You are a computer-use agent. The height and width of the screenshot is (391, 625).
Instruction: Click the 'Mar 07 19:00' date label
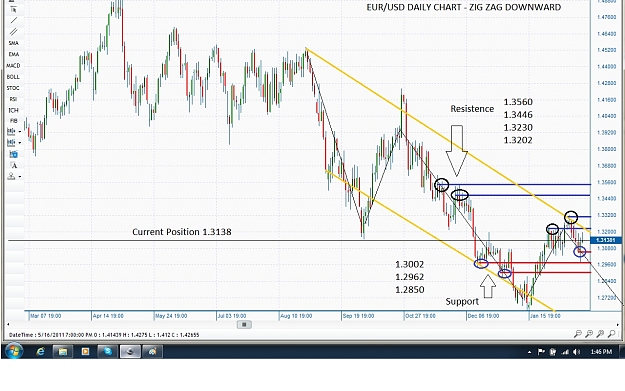tap(46, 316)
